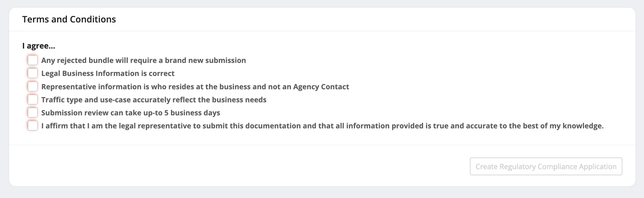The image size is (644, 198).
Task: Check the traffic type and use-case checkbox
Action: (33, 100)
